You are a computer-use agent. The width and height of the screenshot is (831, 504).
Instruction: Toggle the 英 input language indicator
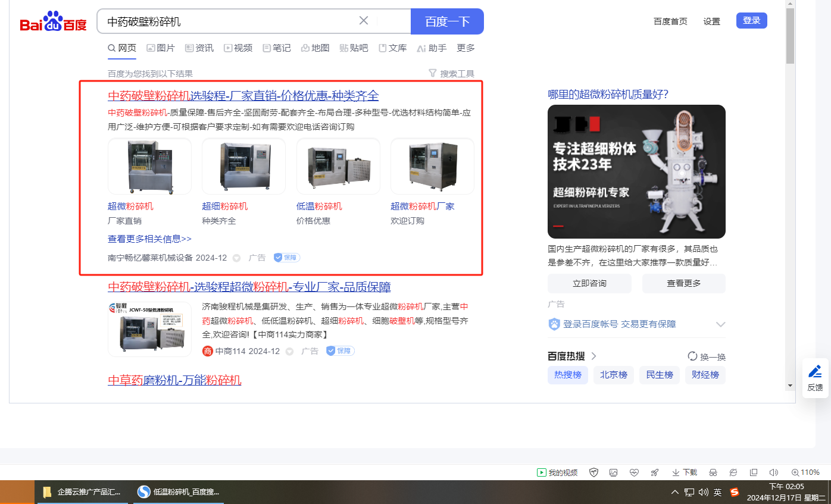[718, 492]
